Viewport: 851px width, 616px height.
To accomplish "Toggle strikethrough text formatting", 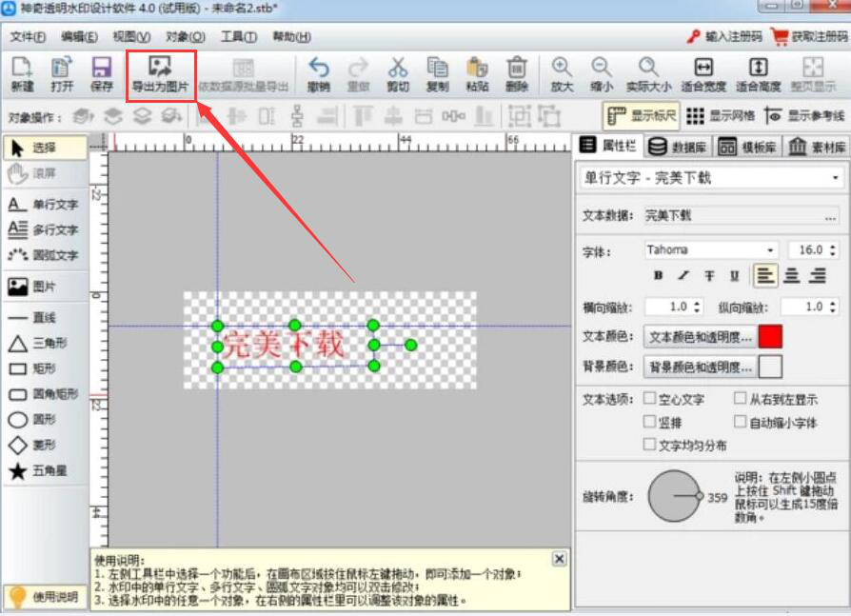I will (x=709, y=276).
